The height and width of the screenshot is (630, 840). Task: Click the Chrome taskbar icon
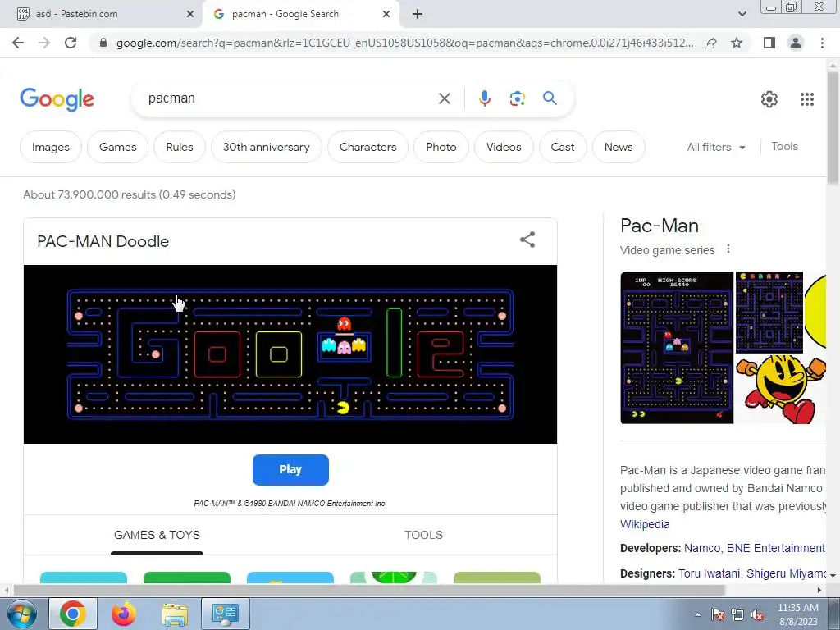pyautogui.click(x=73, y=614)
